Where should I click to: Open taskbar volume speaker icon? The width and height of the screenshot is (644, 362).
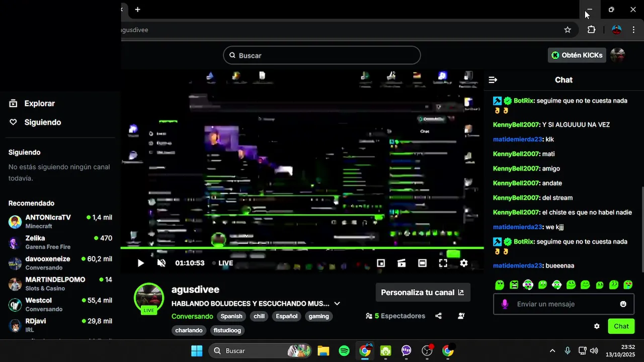tap(594, 351)
